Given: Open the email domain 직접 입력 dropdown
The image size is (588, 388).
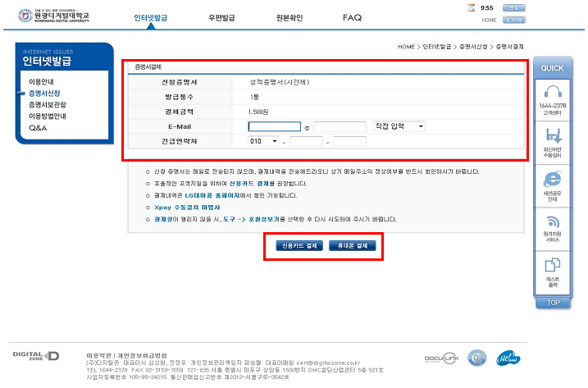Looking at the screenshot, I should pos(399,126).
